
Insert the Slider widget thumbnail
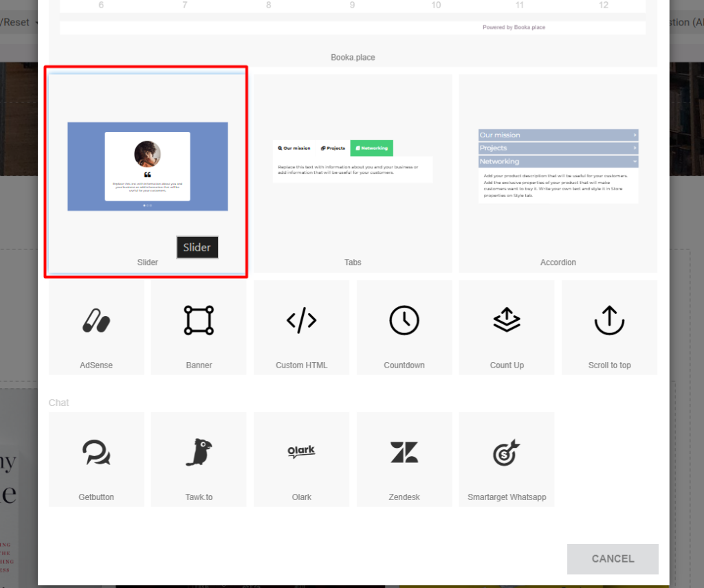tap(148, 166)
